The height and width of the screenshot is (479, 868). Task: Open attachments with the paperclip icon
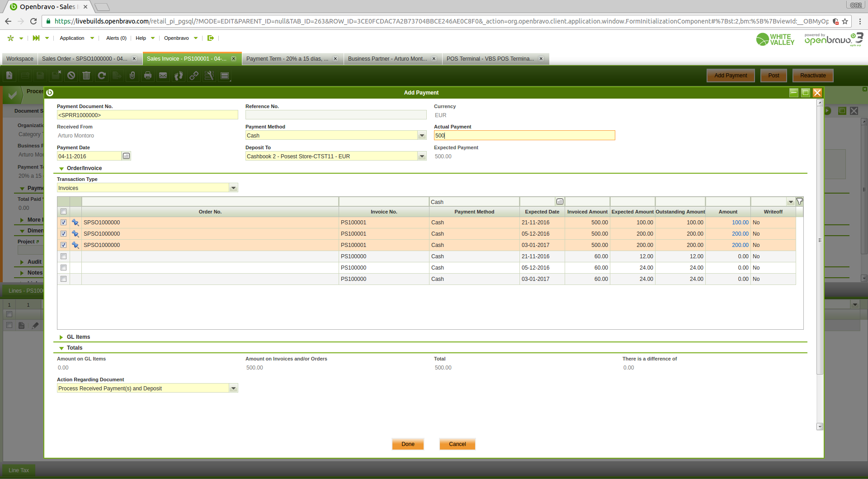pyautogui.click(x=132, y=76)
